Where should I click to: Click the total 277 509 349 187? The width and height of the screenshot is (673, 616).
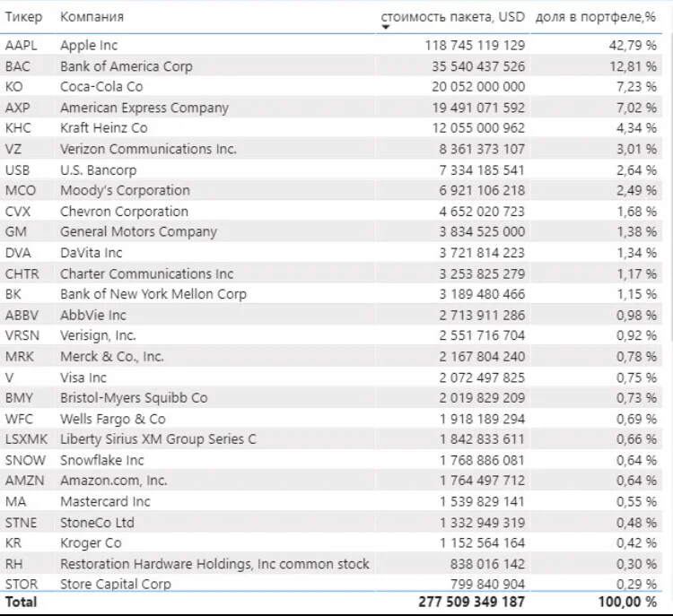(471, 602)
